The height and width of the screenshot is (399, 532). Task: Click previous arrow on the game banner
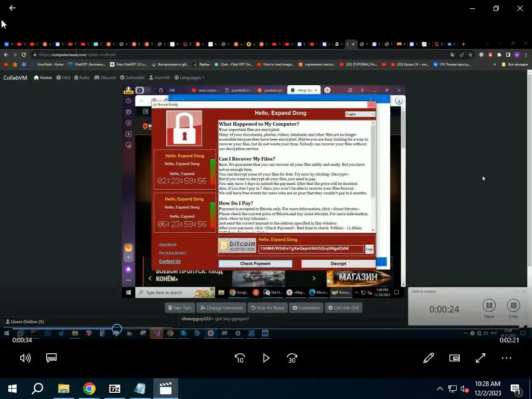tap(150, 278)
